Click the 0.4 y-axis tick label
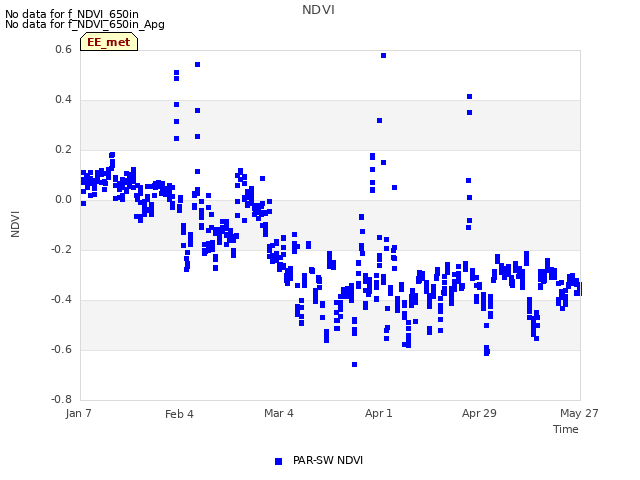The height and width of the screenshot is (480, 640). pyautogui.click(x=63, y=100)
